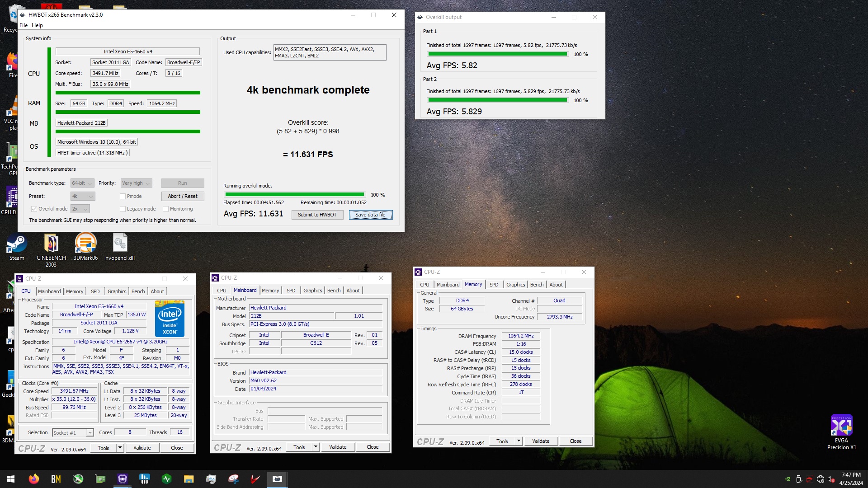The height and width of the screenshot is (488, 868).
Task: Click the Abort / Reset button
Action: (183, 196)
